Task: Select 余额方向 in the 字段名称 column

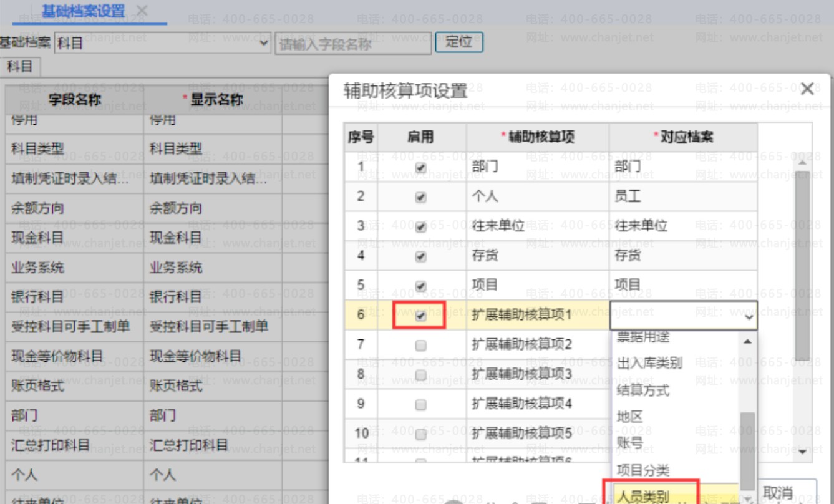Action: click(x=37, y=208)
